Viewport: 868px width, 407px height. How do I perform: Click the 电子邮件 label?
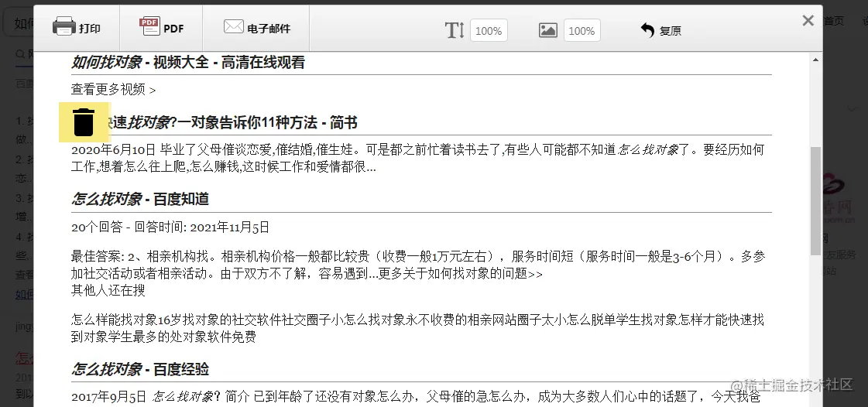pyautogui.click(x=269, y=29)
